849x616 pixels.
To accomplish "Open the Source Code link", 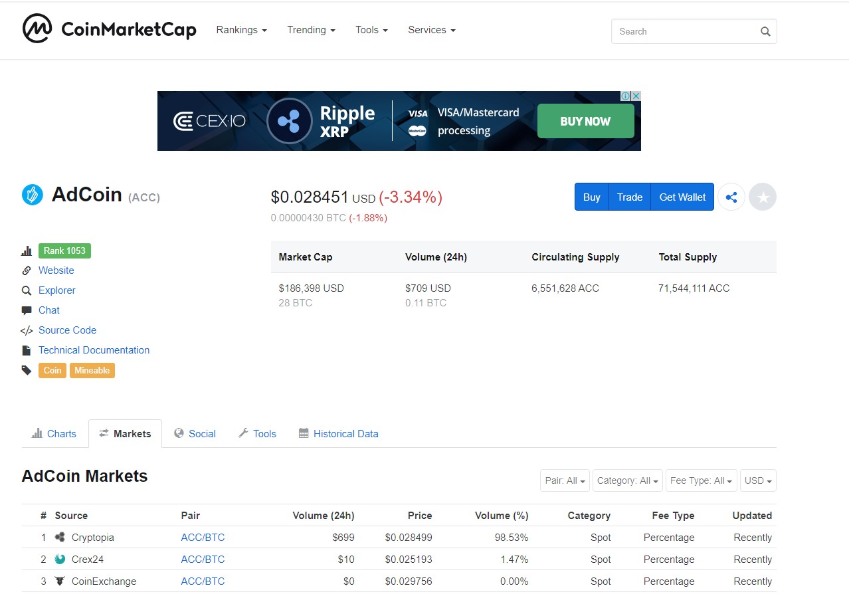I will click(67, 330).
